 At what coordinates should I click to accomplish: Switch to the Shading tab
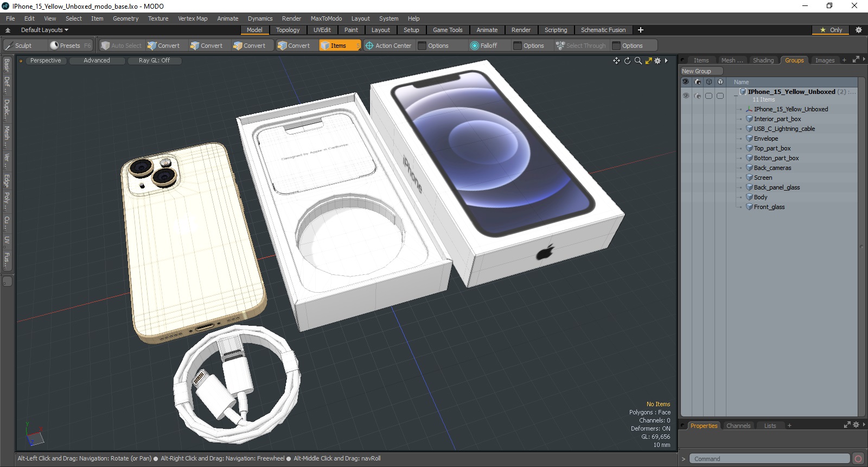coord(763,60)
